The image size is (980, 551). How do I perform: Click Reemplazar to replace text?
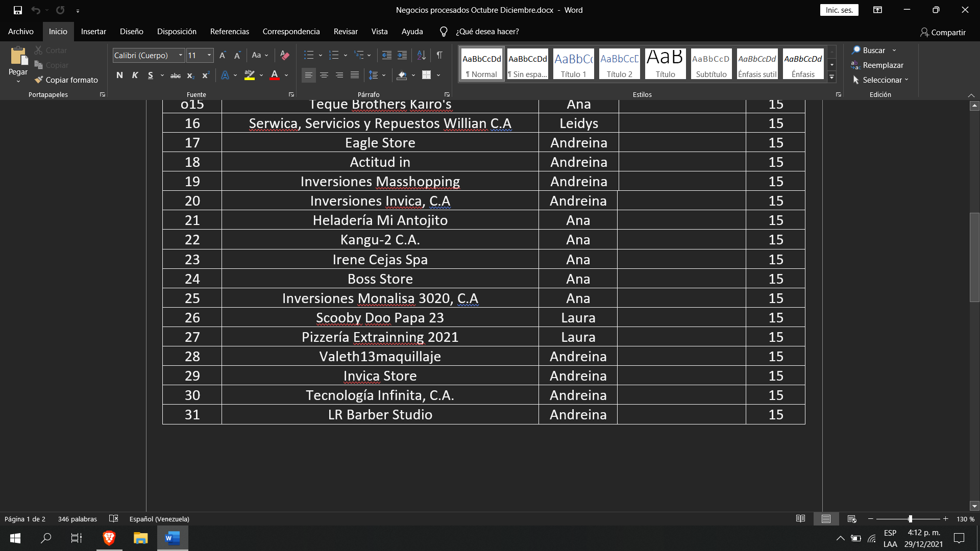(877, 65)
